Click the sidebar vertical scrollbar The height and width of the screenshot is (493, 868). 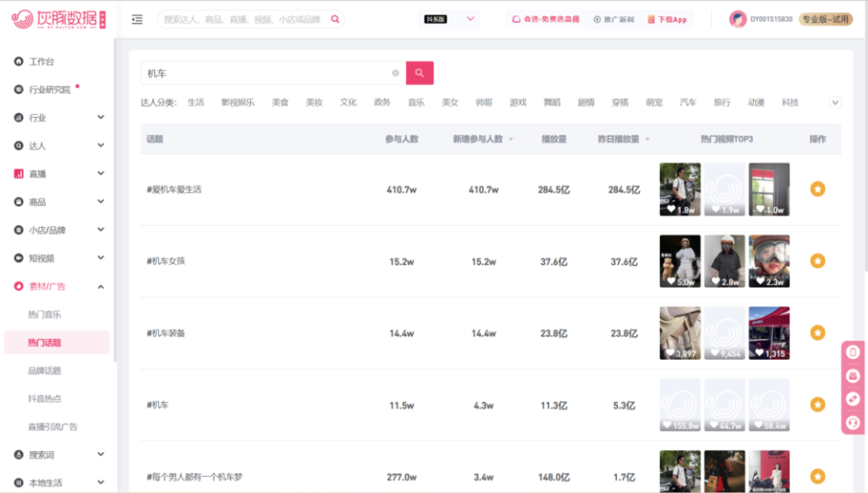(x=115, y=200)
